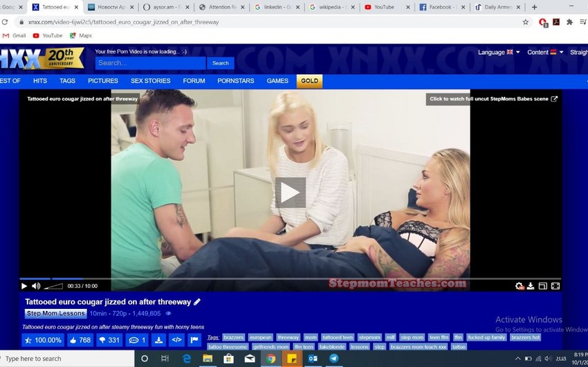Toggle the small play button in control bar

coord(24,286)
